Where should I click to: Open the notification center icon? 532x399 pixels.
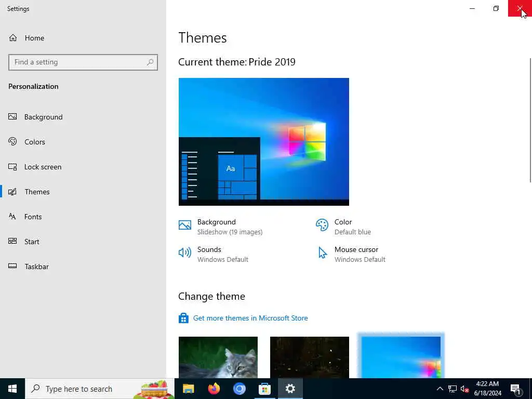coord(516,389)
